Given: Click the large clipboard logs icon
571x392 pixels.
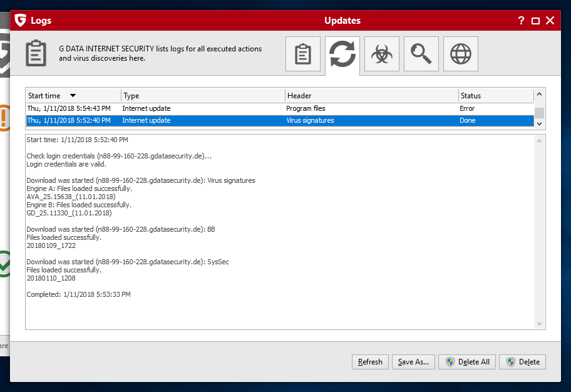Looking at the screenshot, I should [36, 53].
